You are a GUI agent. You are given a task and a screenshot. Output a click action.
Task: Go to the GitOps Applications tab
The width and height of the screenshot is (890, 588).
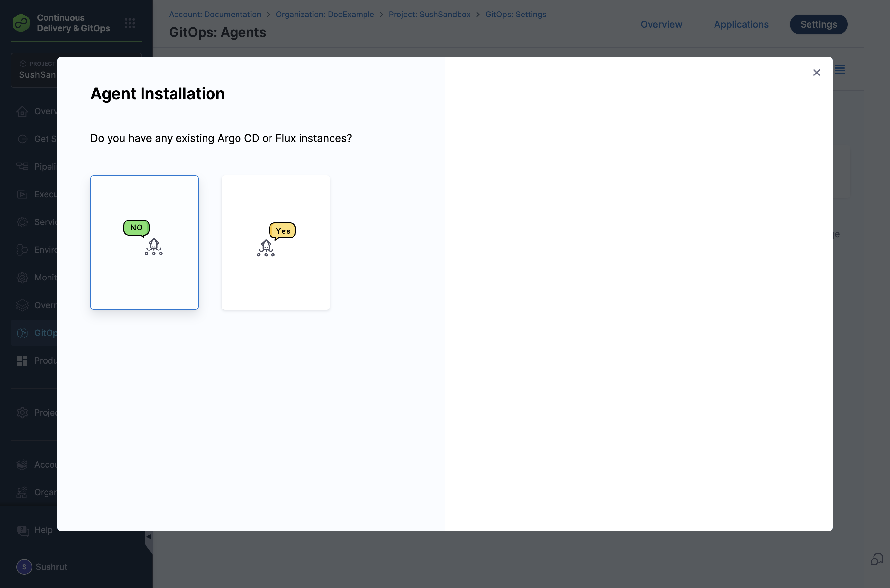(x=741, y=24)
